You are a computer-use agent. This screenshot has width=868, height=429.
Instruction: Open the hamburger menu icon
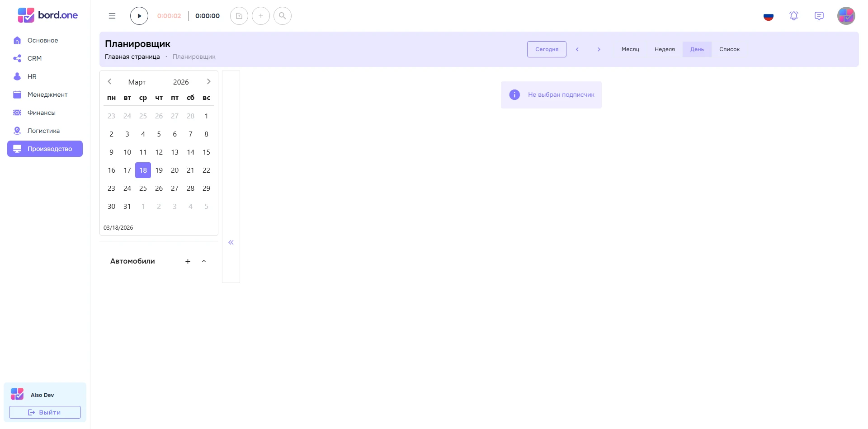pos(112,16)
